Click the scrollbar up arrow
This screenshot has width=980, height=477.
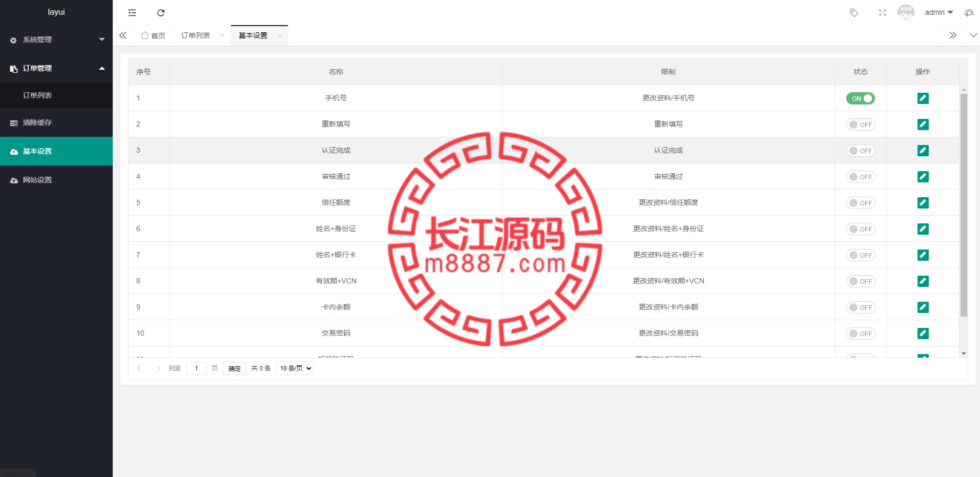click(964, 89)
